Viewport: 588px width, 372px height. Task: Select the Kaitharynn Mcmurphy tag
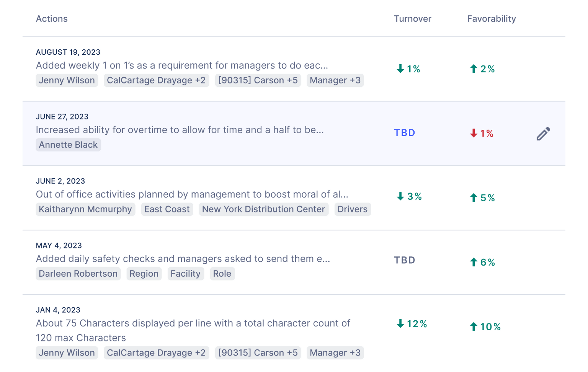pos(85,209)
